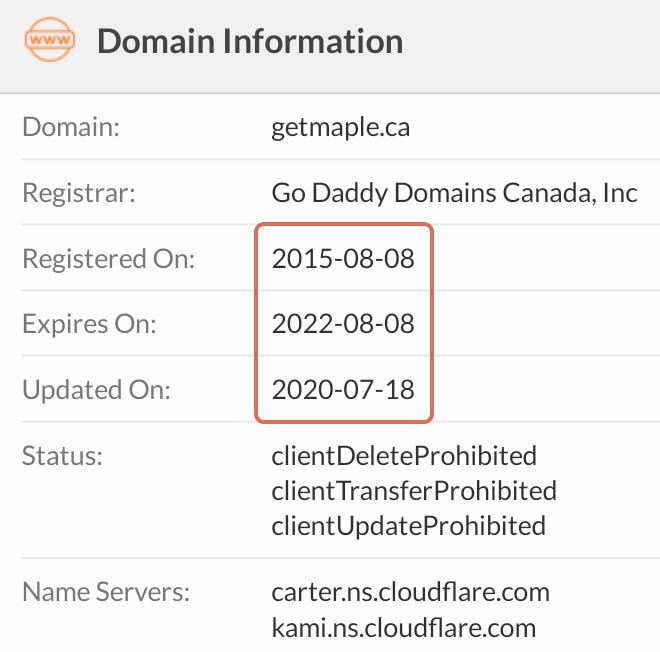Click the clientUpdateProhibited status

point(409,526)
